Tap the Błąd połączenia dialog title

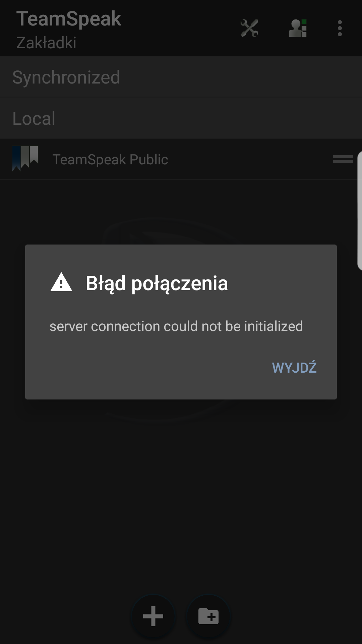[157, 283]
